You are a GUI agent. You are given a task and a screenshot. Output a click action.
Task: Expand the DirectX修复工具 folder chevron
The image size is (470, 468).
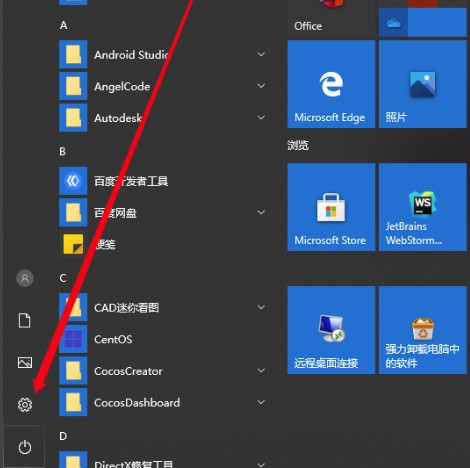click(261, 464)
